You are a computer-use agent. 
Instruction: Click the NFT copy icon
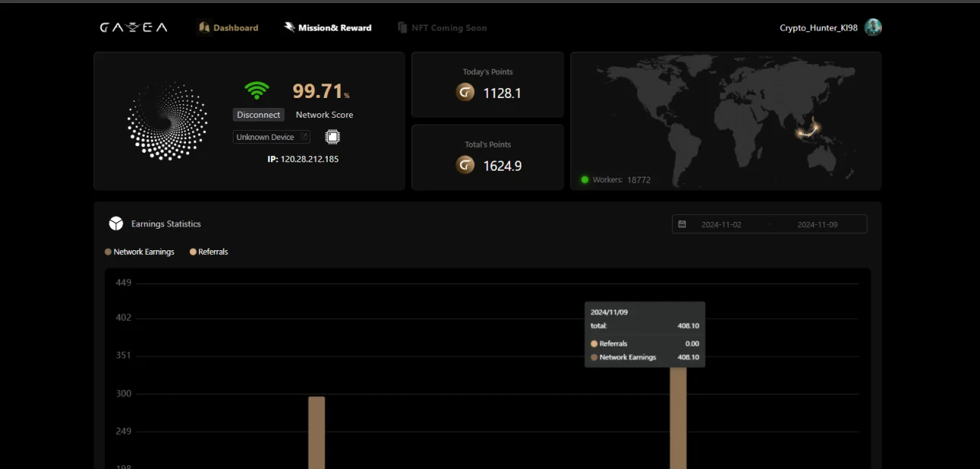click(x=403, y=28)
